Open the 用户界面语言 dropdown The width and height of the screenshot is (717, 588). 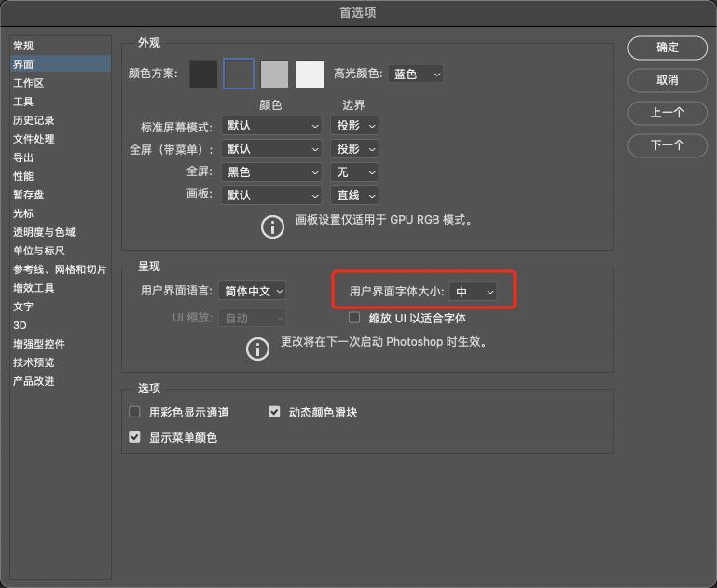[x=253, y=291]
